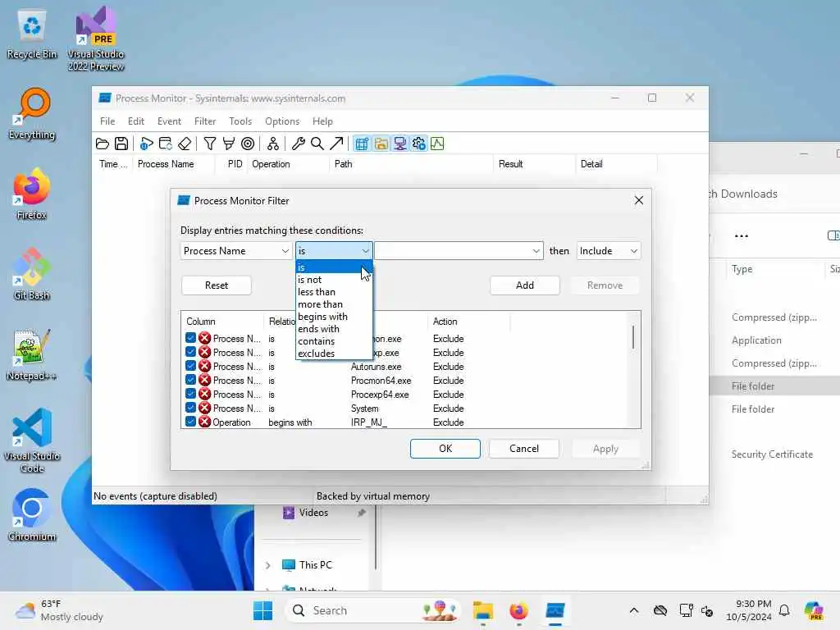Show hidden icons via the tray chevron

click(x=634, y=610)
